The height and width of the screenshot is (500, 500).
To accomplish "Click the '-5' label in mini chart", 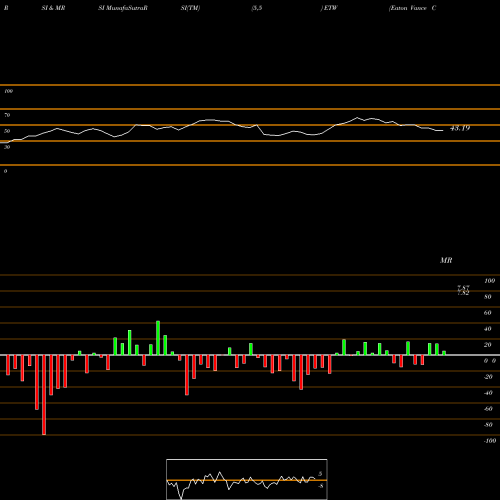I will click(x=320, y=486).
